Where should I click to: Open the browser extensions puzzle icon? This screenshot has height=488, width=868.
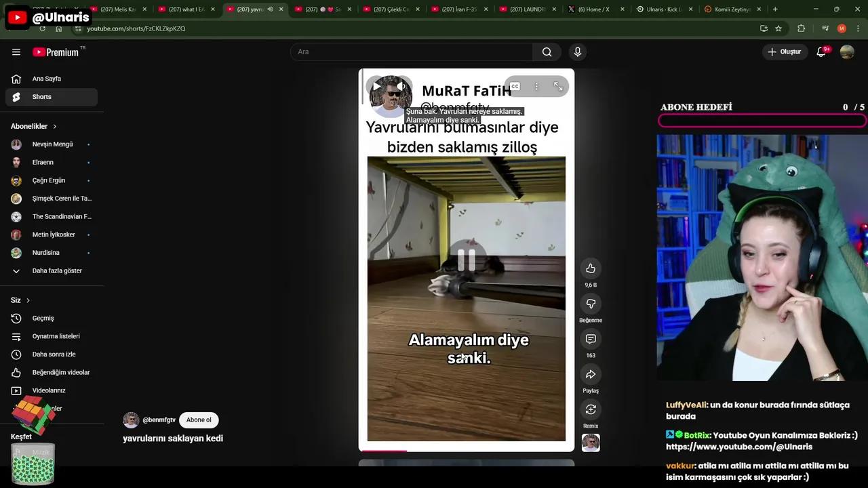802,28
